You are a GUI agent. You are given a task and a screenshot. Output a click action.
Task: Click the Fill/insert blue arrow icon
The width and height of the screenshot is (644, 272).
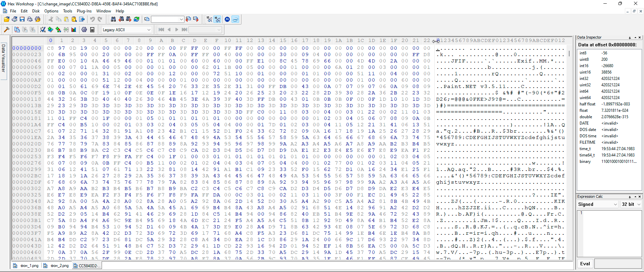tap(82, 19)
